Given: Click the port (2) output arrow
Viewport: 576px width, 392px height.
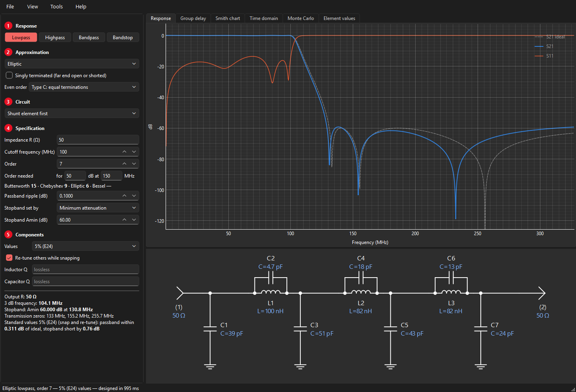Looking at the screenshot, I should tap(542, 293).
